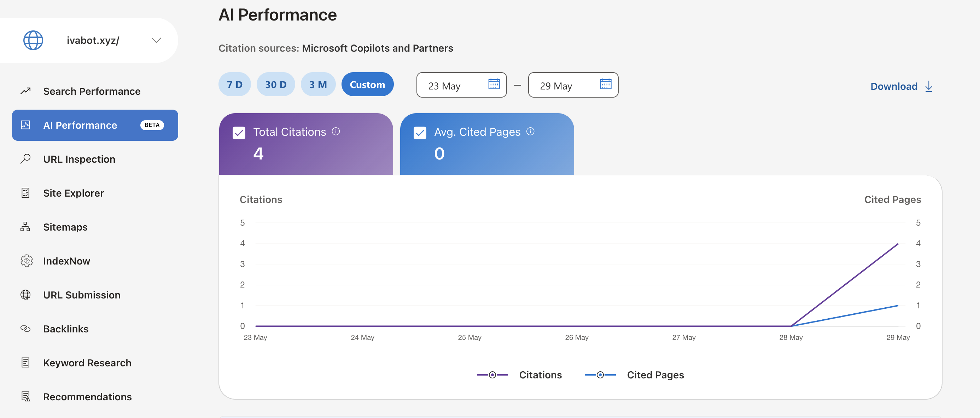Viewport: 980px width, 418px height.
Task: Open calendar for 23 May start date
Action: pos(494,84)
